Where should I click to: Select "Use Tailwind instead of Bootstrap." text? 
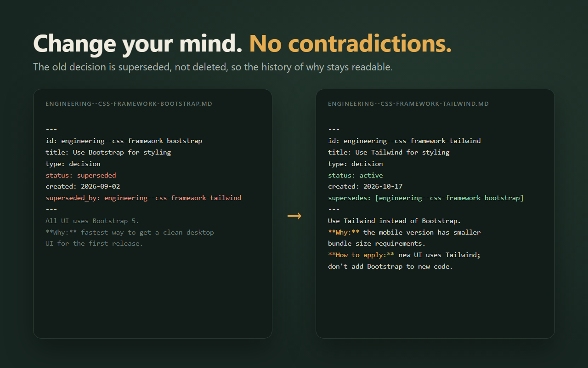394,221
